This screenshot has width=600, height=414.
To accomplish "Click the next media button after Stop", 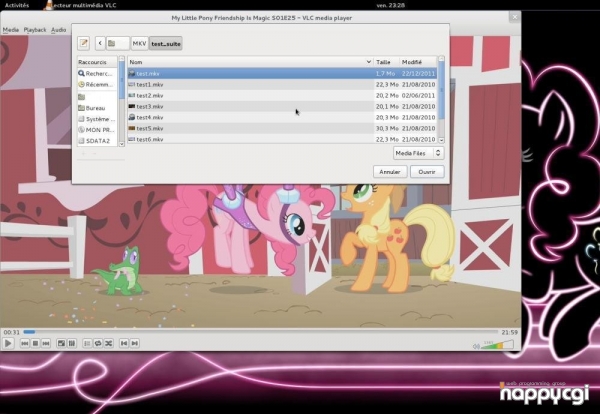I will click(46, 344).
